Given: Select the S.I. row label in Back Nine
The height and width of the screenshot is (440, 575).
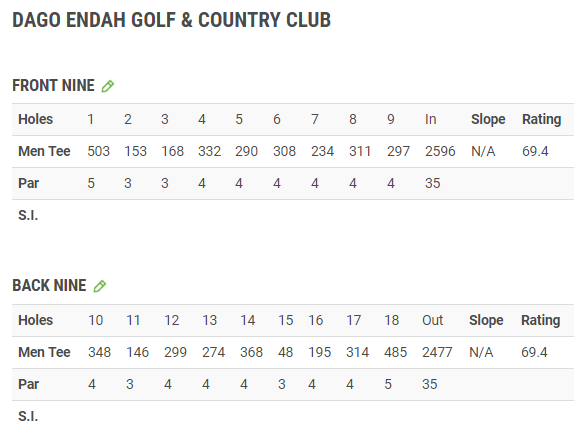Looking at the screenshot, I should click(x=28, y=416).
